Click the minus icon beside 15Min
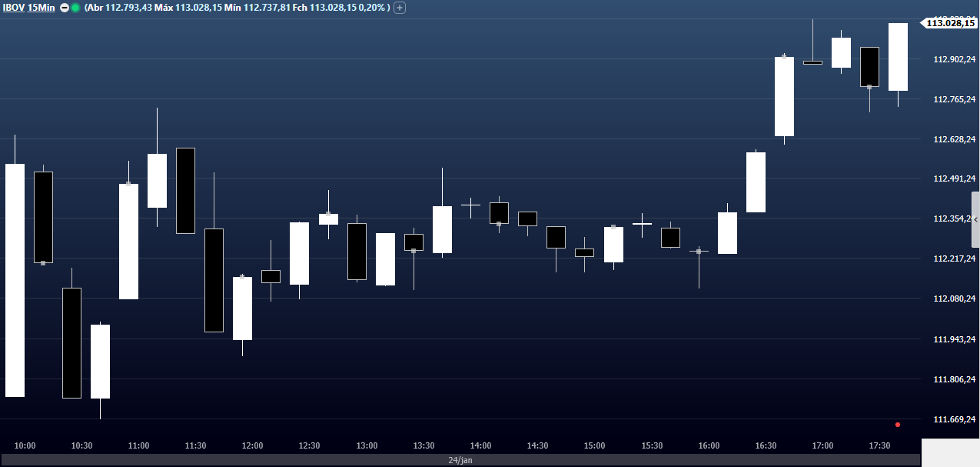This screenshot has height=467, width=980. (x=65, y=8)
